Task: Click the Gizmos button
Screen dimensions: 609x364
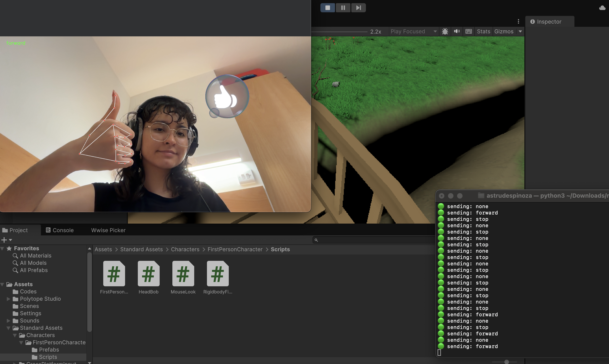Action: coord(503,31)
